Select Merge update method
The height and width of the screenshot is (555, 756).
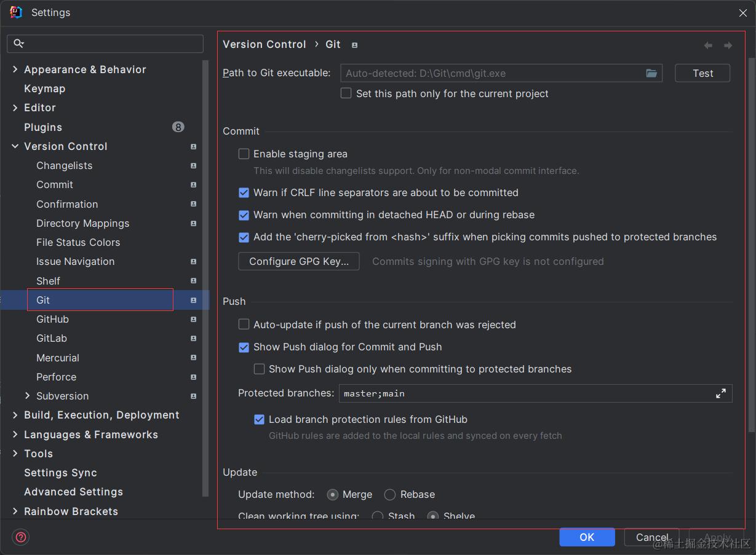point(333,494)
